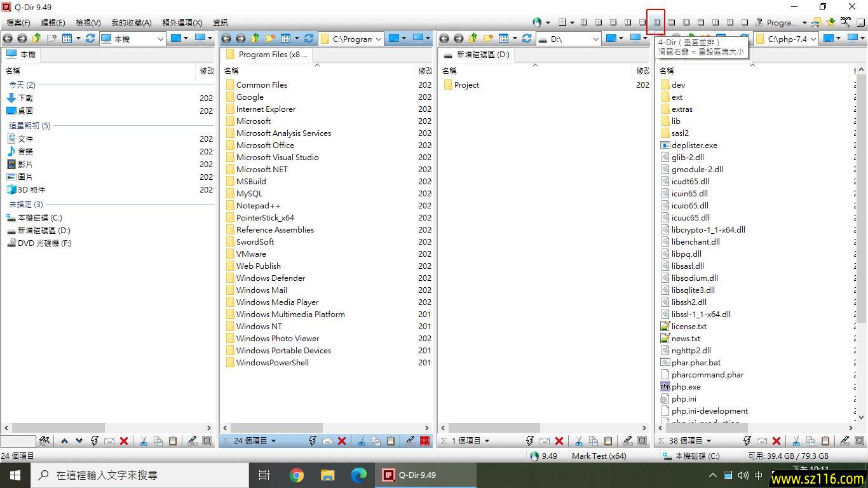Click the back arrow in the D:\ pane
This screenshot has height=488, width=868.
pos(444,39)
